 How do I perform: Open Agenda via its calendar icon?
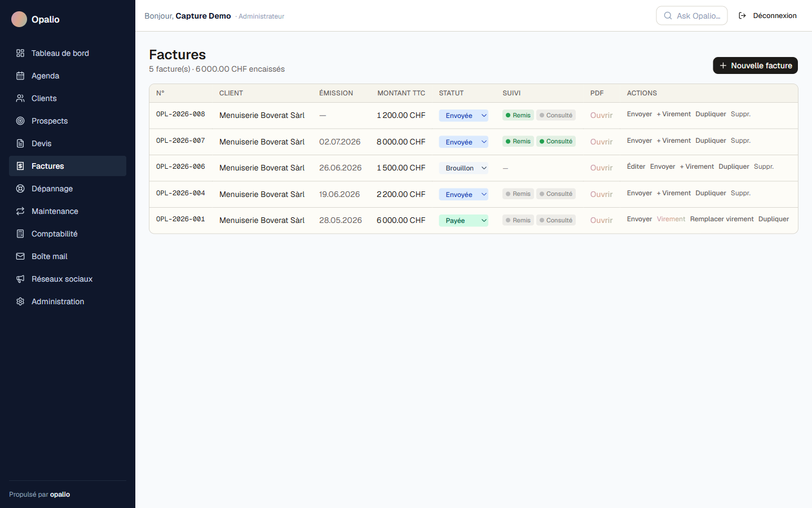point(20,76)
